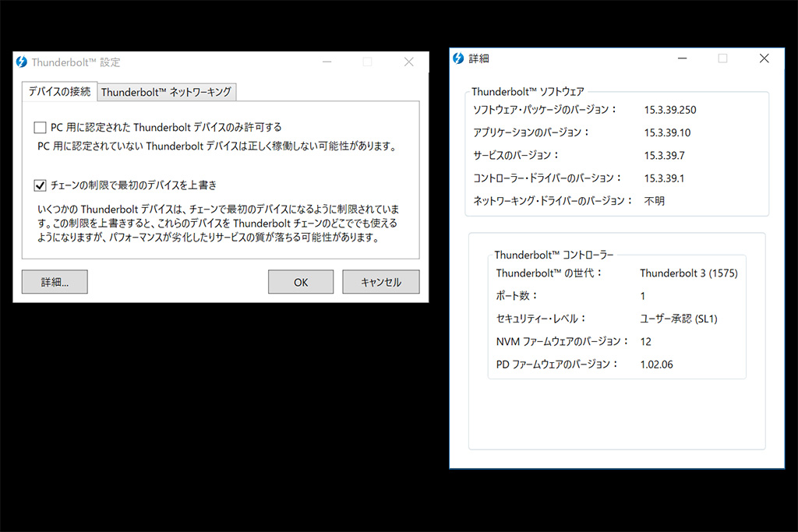
Task: Close the 詳細 window
Action: coord(764,58)
